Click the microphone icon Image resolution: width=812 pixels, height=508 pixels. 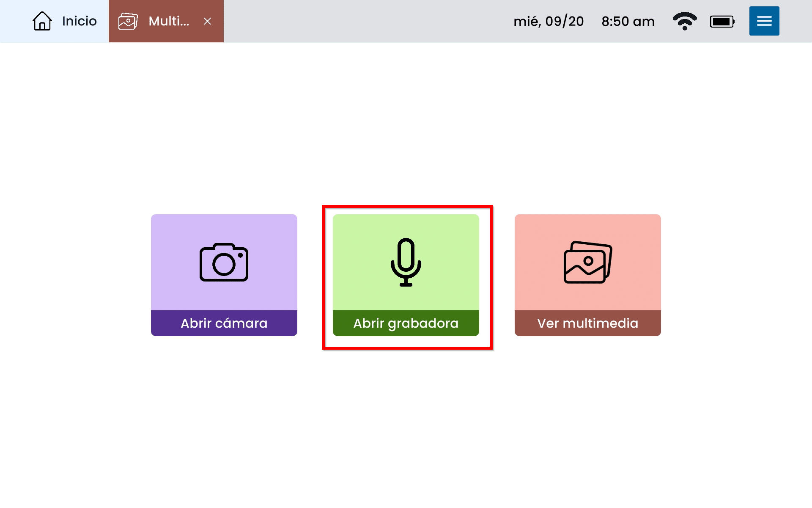406,262
